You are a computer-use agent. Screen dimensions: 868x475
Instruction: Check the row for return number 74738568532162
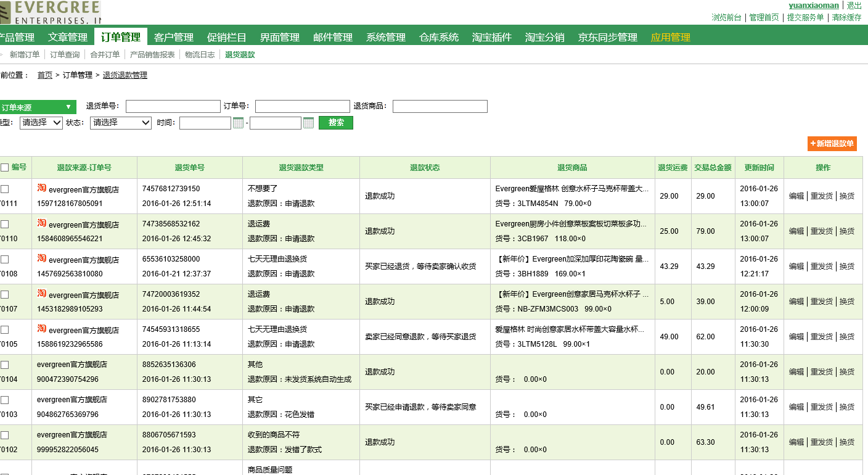[4, 225]
